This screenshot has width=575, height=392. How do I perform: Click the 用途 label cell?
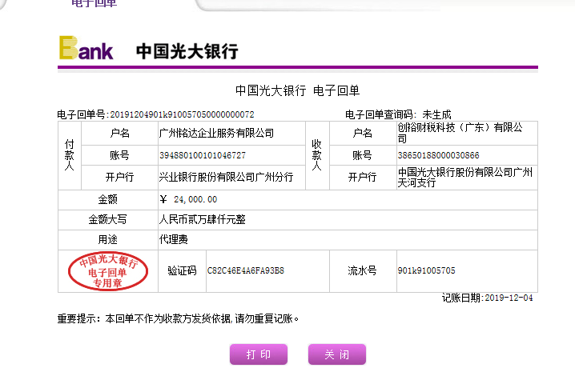(108, 239)
